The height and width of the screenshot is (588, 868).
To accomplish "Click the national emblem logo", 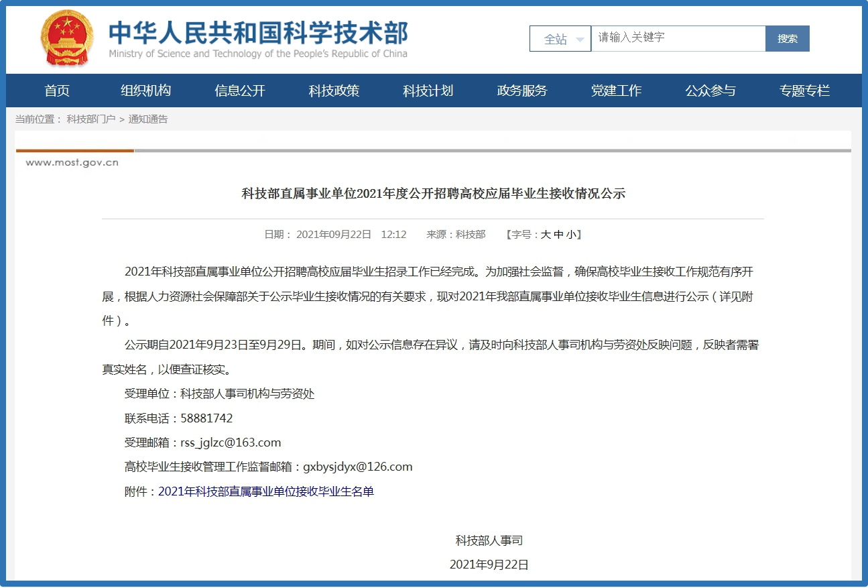I will coord(67,38).
